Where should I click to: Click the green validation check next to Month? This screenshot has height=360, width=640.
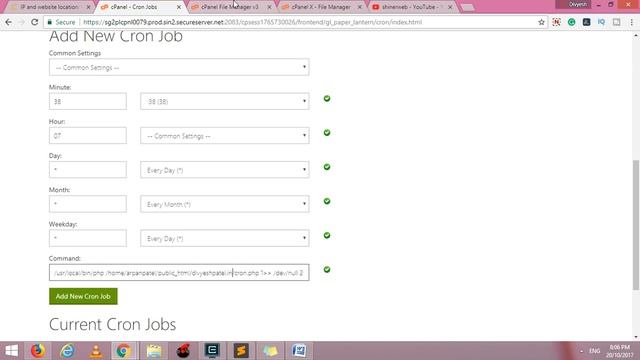327,201
